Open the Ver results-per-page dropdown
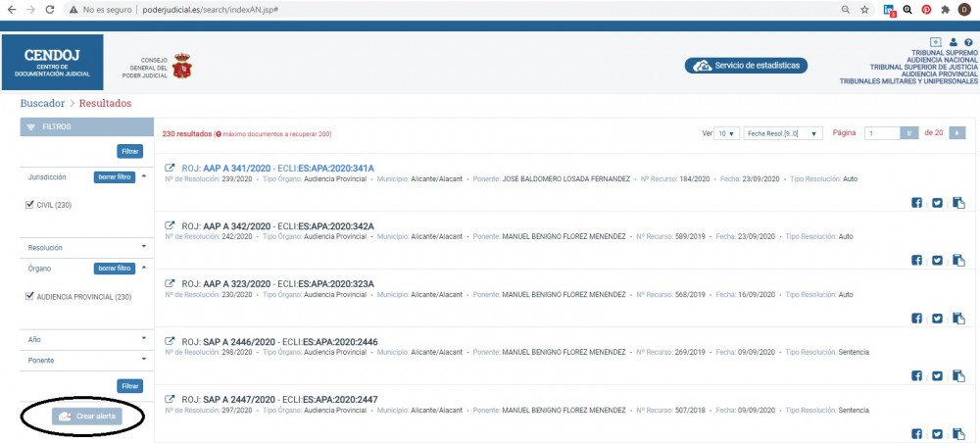 pyautogui.click(x=727, y=133)
